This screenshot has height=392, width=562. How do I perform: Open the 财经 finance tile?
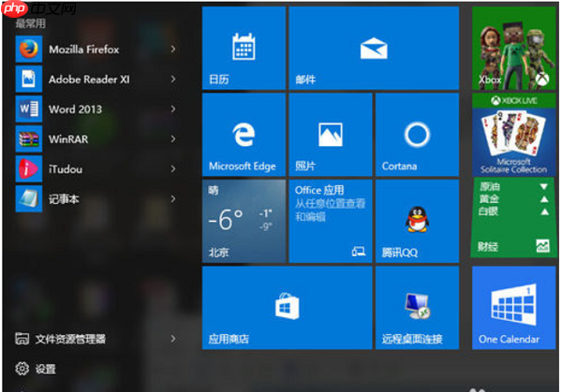pyautogui.click(x=514, y=218)
